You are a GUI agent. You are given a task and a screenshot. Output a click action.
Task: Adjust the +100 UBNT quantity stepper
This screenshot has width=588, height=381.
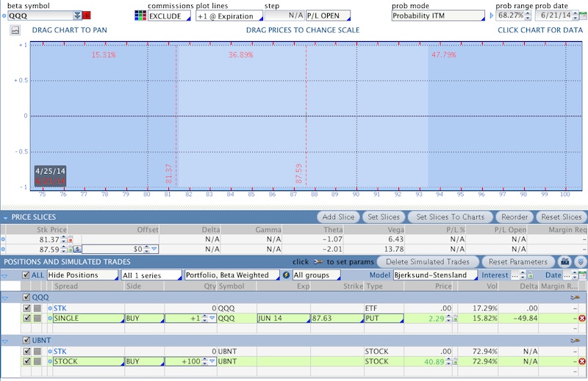204,361
